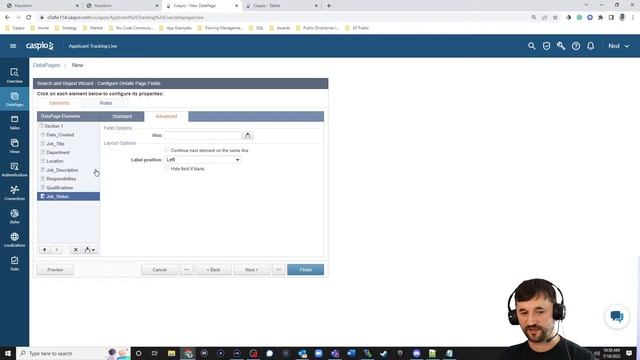The image size is (640, 360).
Task: Click the Caspio logo
Action: (x=40, y=46)
